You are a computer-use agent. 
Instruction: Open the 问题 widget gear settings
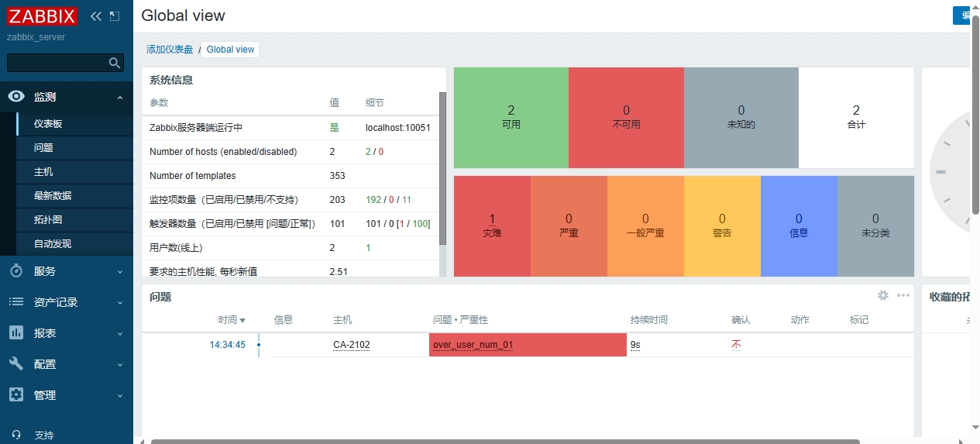point(882,295)
